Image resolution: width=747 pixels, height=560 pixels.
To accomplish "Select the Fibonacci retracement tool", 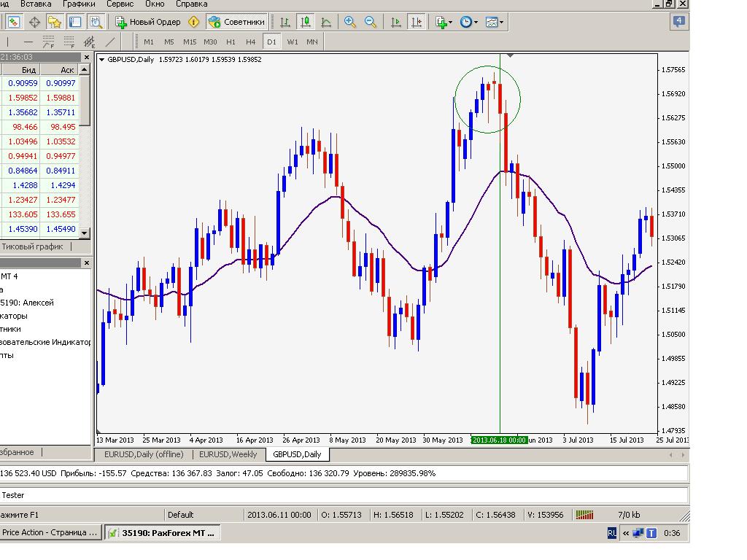I will coord(49,42).
